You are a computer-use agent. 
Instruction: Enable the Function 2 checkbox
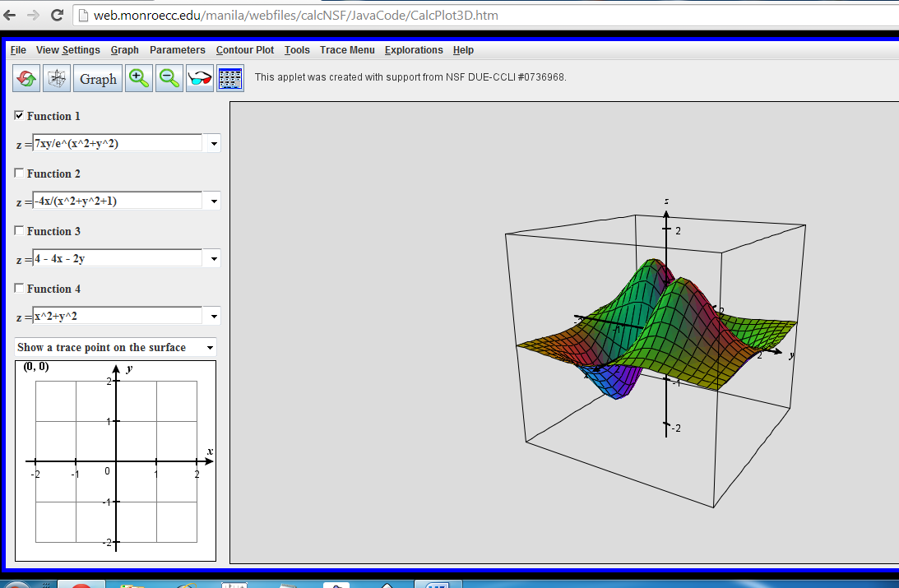pos(19,174)
